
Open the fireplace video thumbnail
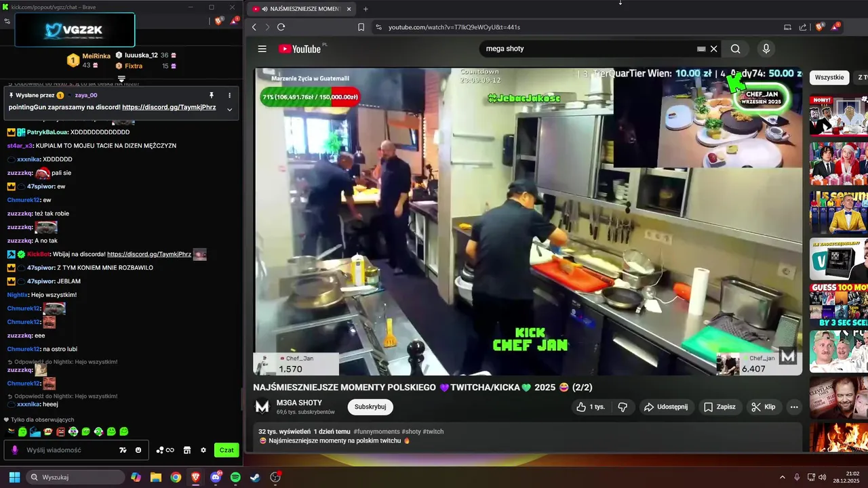click(838, 438)
